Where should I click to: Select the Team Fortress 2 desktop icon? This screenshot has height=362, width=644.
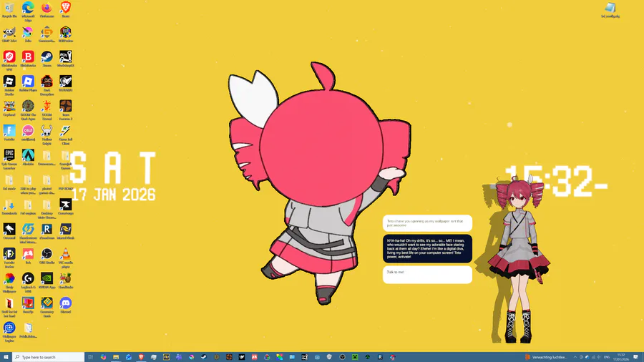(x=66, y=110)
